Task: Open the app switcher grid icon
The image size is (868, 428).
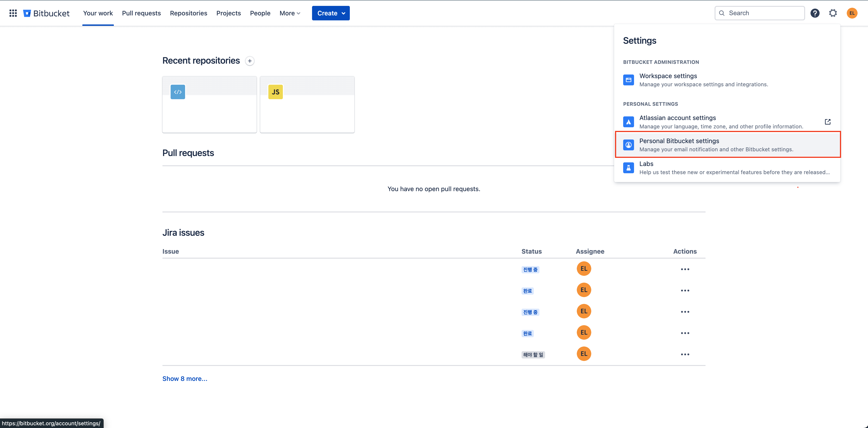Action: click(x=13, y=13)
